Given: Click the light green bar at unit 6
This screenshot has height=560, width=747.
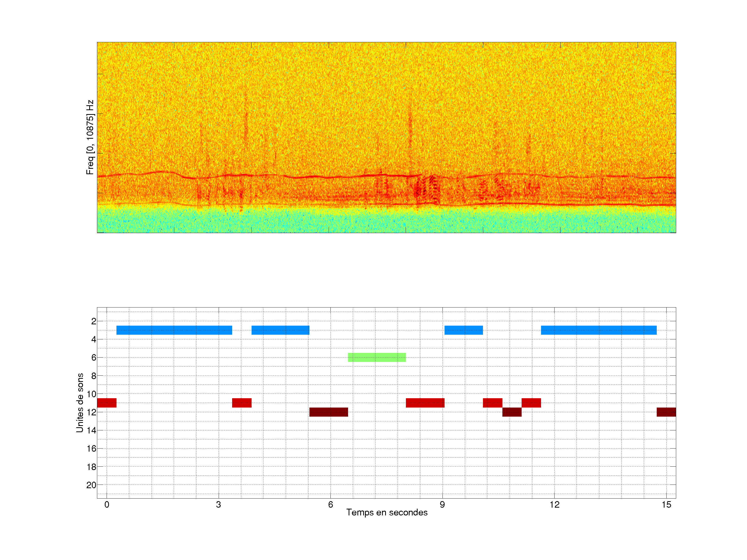Looking at the screenshot, I should pyautogui.click(x=377, y=357).
